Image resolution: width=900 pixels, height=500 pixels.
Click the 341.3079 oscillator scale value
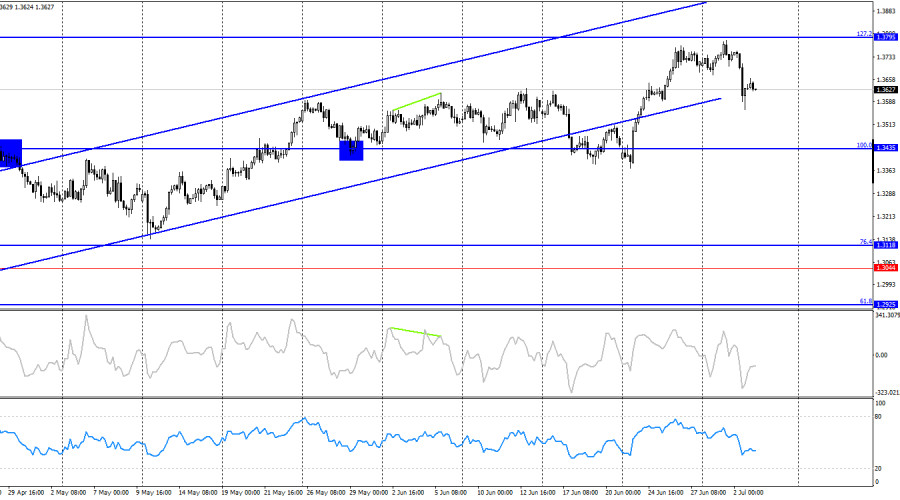pos(887,315)
